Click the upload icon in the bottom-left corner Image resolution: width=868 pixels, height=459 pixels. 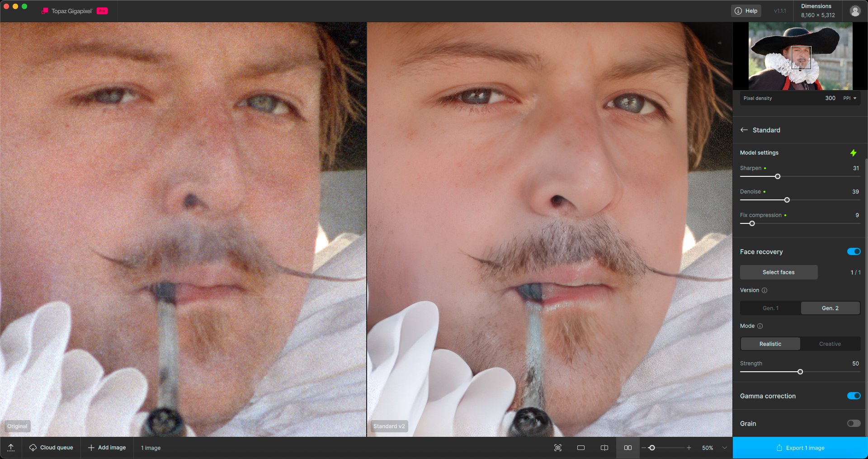click(x=11, y=448)
